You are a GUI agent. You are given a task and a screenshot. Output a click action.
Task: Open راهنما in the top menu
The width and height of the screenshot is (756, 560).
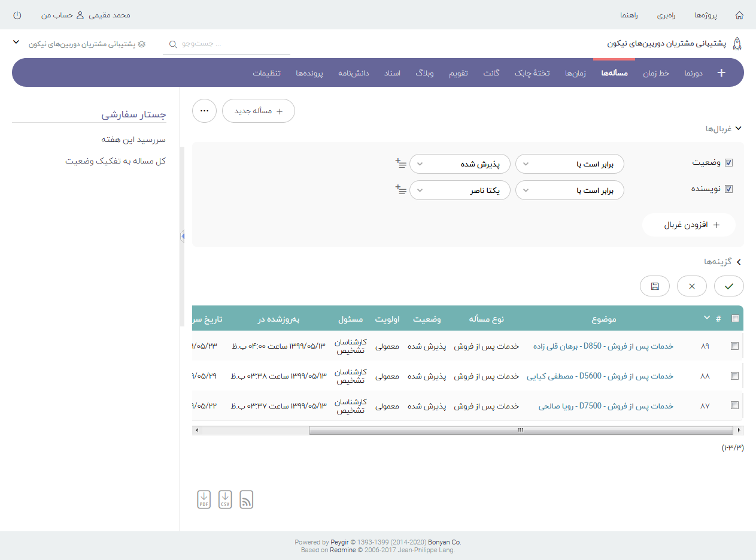point(629,15)
